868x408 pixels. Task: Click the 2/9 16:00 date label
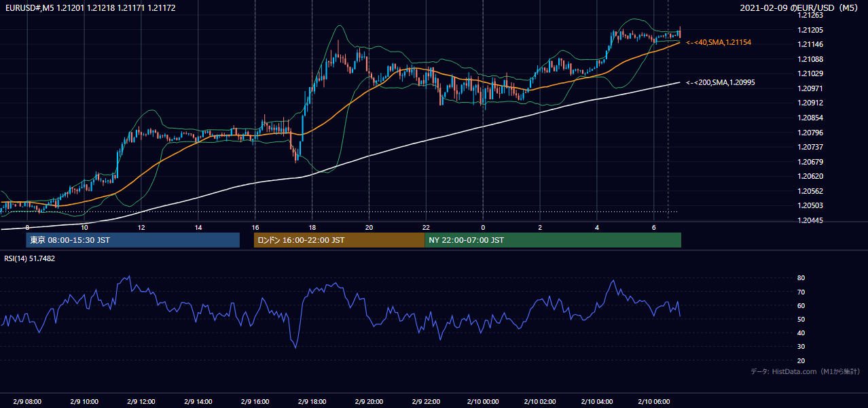pyautogui.click(x=255, y=402)
